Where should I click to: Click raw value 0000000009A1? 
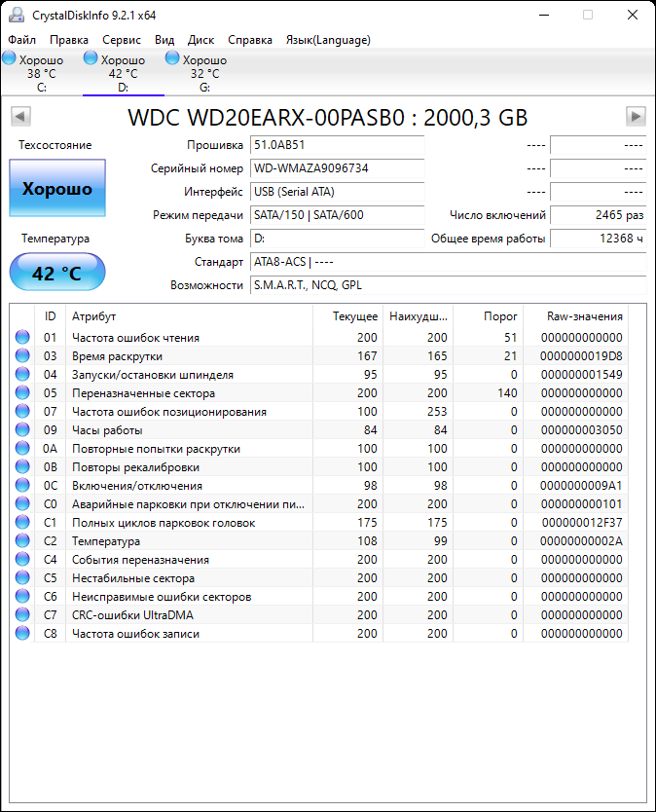(581, 485)
